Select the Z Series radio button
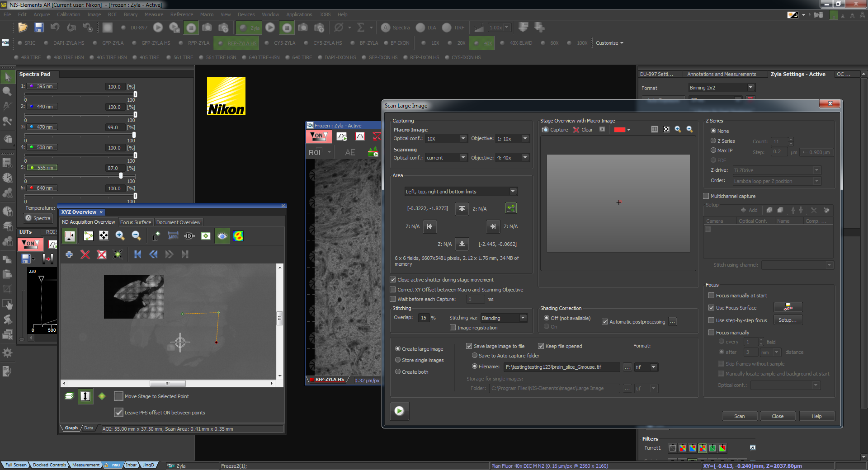This screenshot has height=470, width=868. tap(713, 141)
